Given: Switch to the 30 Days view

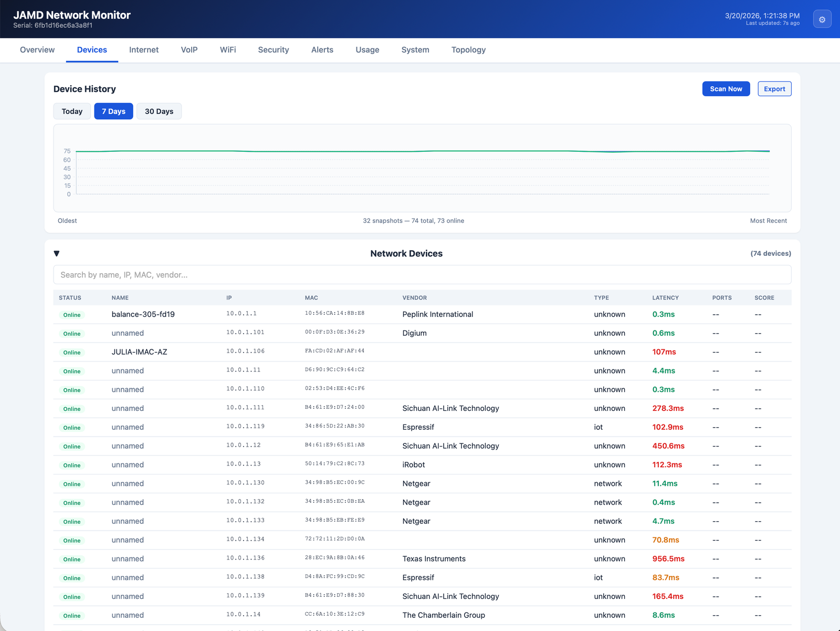Looking at the screenshot, I should click(x=159, y=111).
